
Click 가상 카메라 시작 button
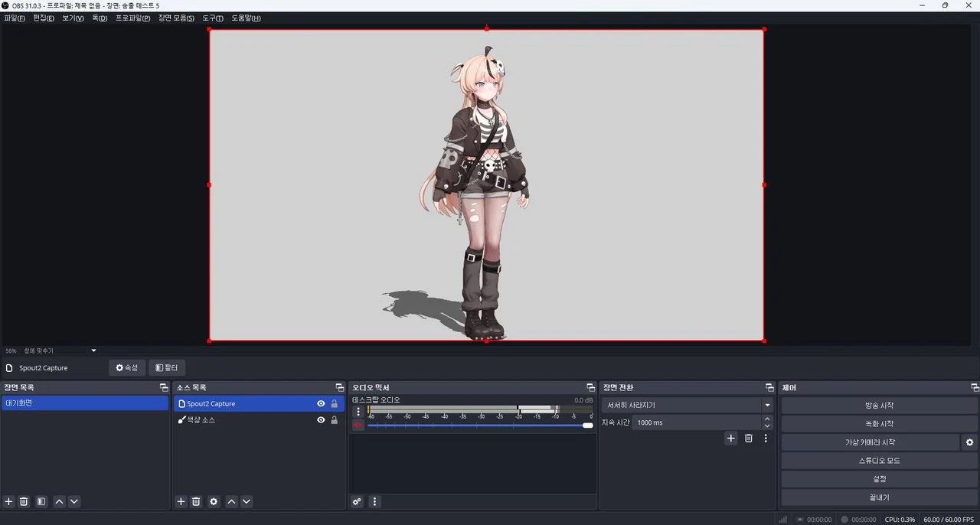tap(870, 442)
